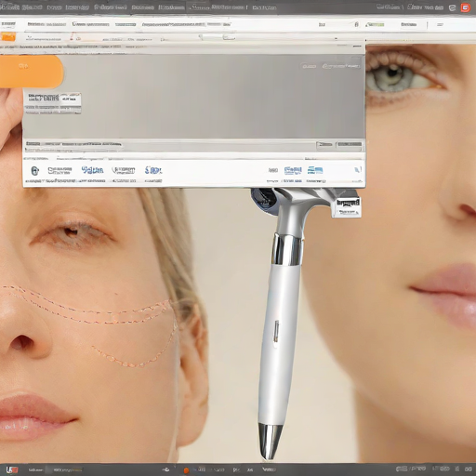Click the round badge icon at the dialog's bottom left
476x476 pixels.
point(35,170)
